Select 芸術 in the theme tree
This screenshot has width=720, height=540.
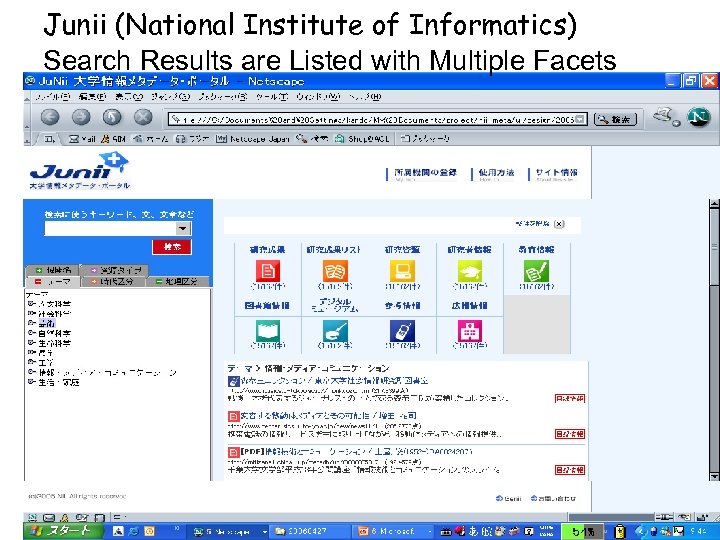(46, 323)
